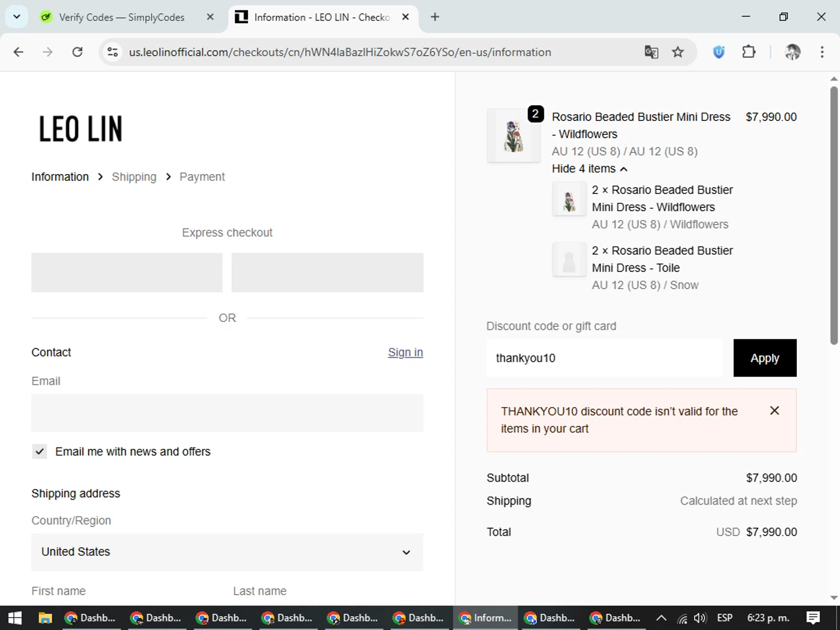The width and height of the screenshot is (840, 630).
Task: Select the Information - LEO LIN tab
Action: [x=322, y=17]
